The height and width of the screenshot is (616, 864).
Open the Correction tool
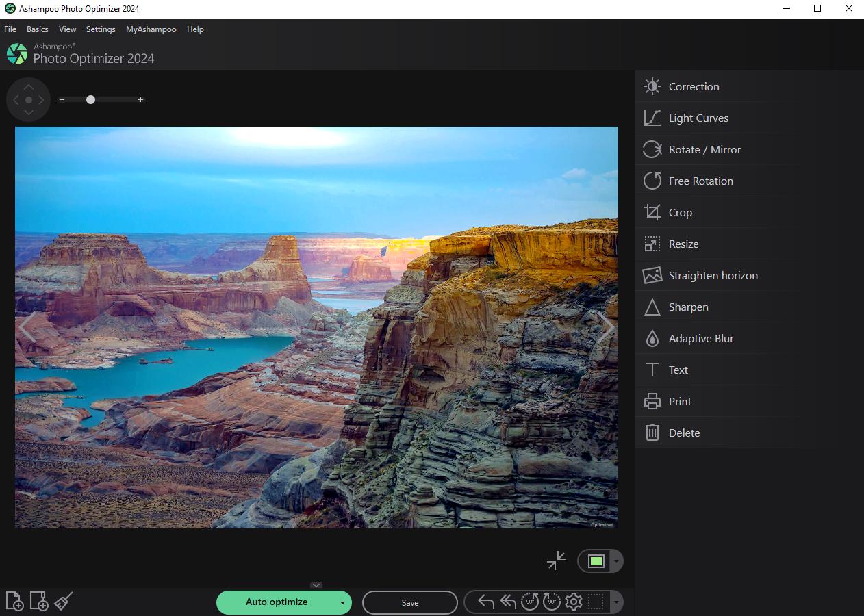click(x=693, y=86)
